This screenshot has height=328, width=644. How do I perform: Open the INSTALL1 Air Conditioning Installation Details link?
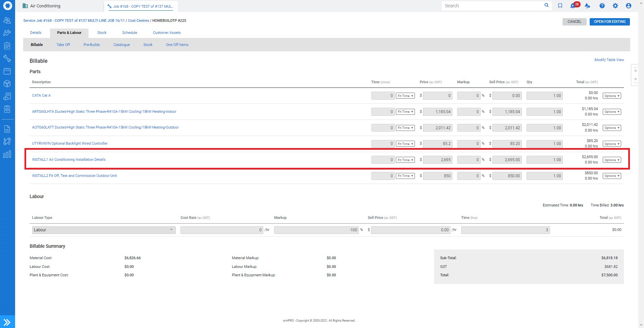click(69, 159)
